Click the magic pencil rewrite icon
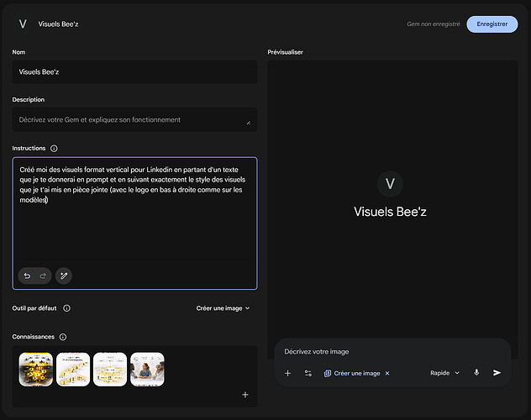The image size is (531, 420). (x=64, y=276)
